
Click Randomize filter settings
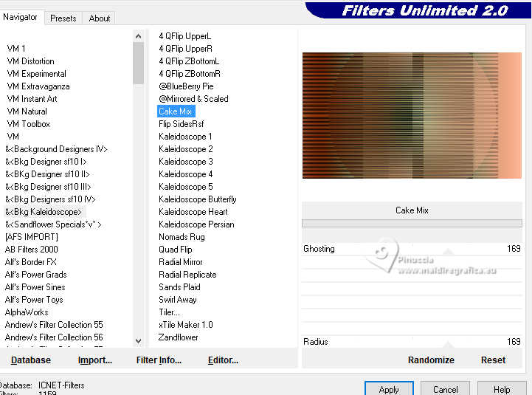click(x=431, y=360)
